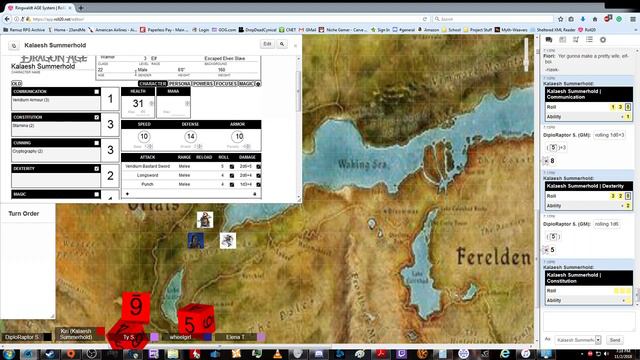Click the character sheet pop-out icon
Image resolution: width=640 pixels, height=360 pixels.
(x=14, y=46)
